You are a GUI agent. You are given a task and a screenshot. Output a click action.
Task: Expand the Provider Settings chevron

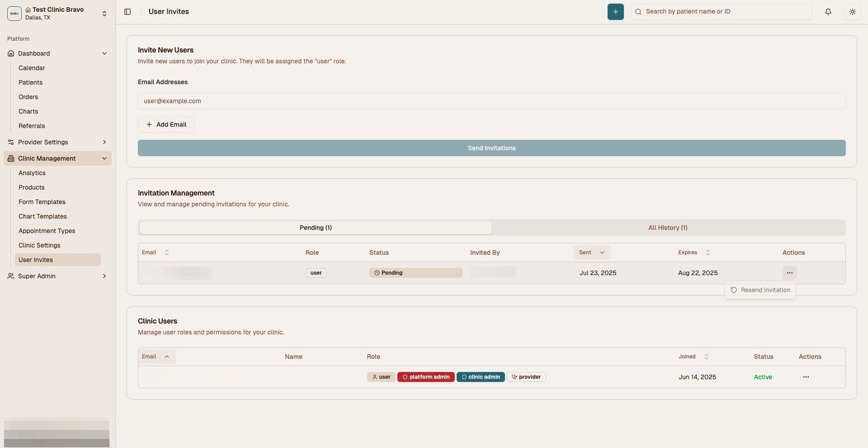coord(104,142)
